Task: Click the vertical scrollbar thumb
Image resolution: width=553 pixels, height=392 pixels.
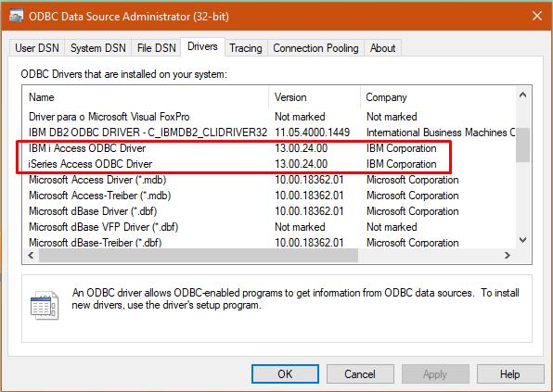Action: point(523,145)
